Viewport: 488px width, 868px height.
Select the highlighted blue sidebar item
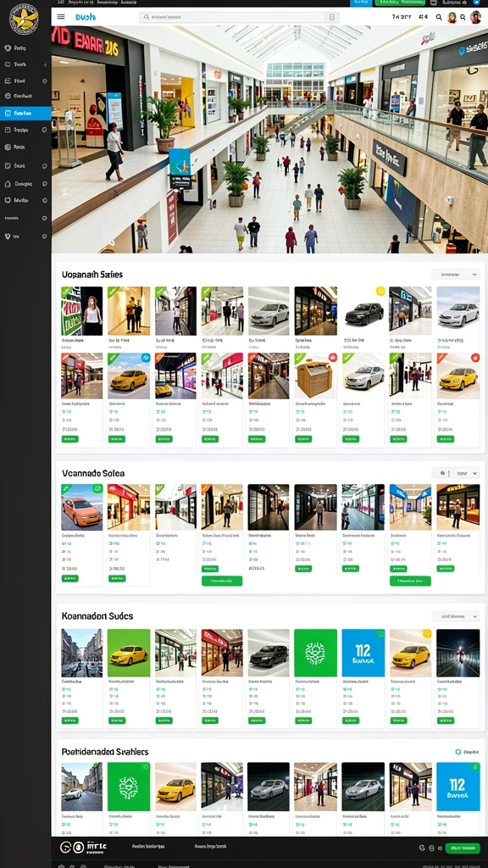(25, 113)
